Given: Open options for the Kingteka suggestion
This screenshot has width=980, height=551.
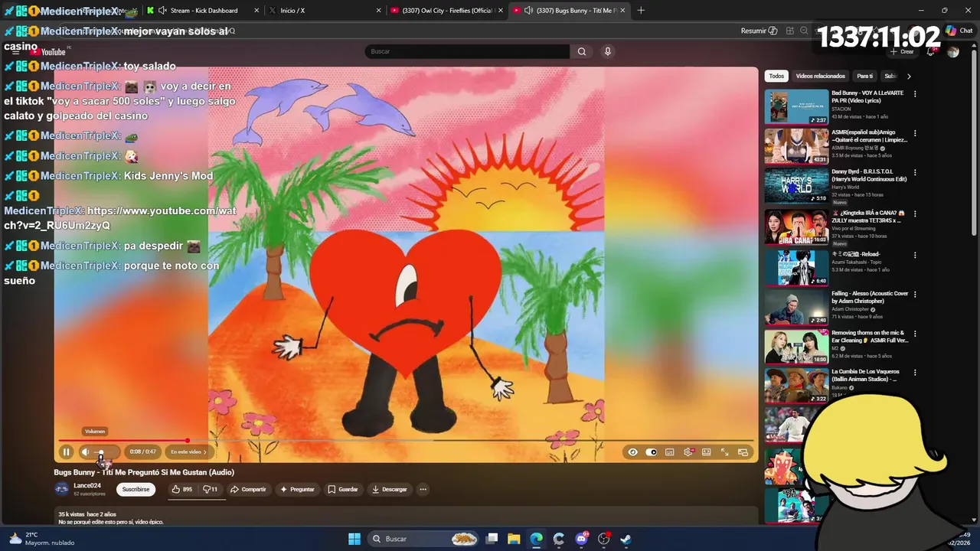Looking at the screenshot, I should [915, 214].
